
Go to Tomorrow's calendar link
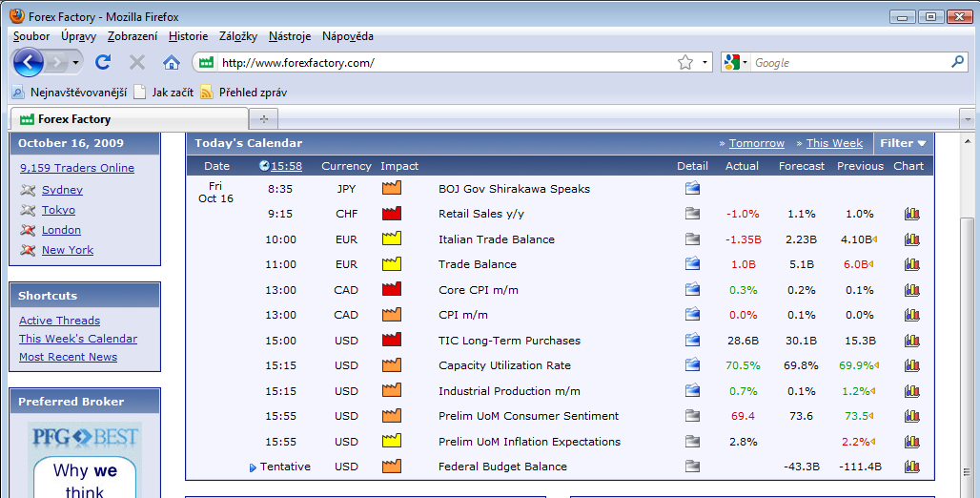tap(757, 143)
